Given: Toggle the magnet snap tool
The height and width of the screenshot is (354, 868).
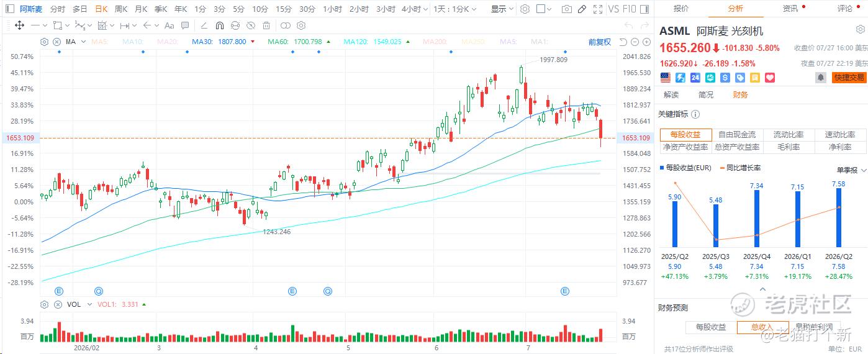Looking at the screenshot, I should pos(219,25).
